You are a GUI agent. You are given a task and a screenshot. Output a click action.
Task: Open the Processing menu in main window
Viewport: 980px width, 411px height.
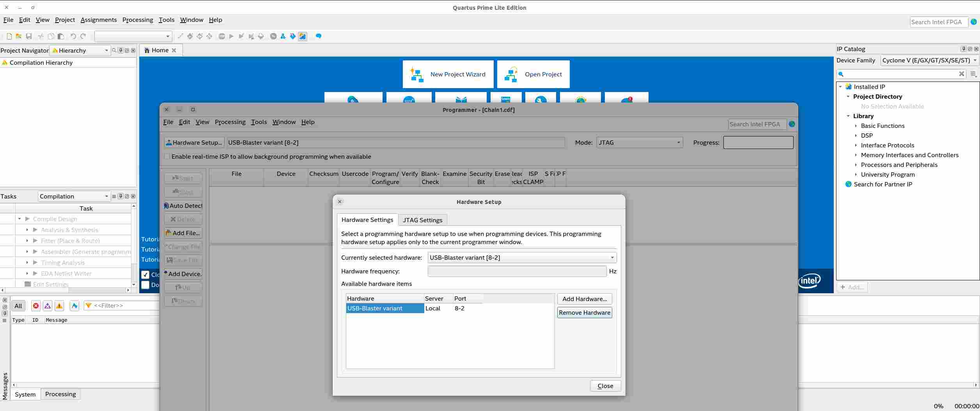138,20
